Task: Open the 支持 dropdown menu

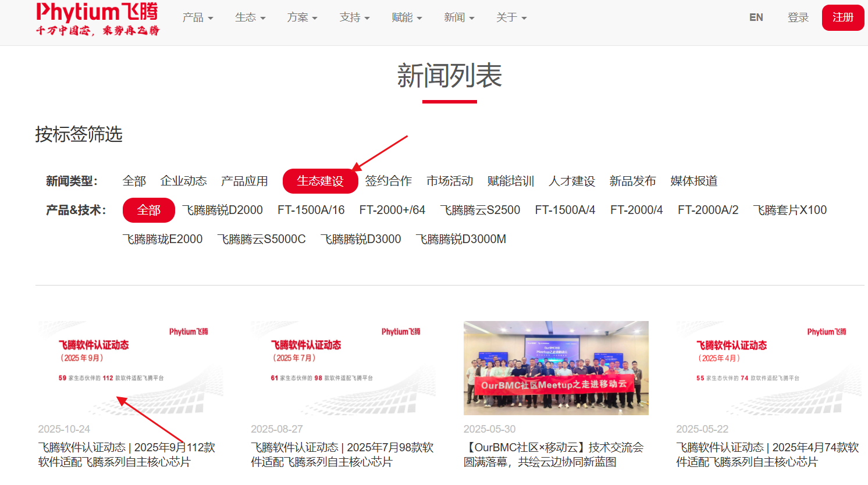Action: click(x=354, y=17)
